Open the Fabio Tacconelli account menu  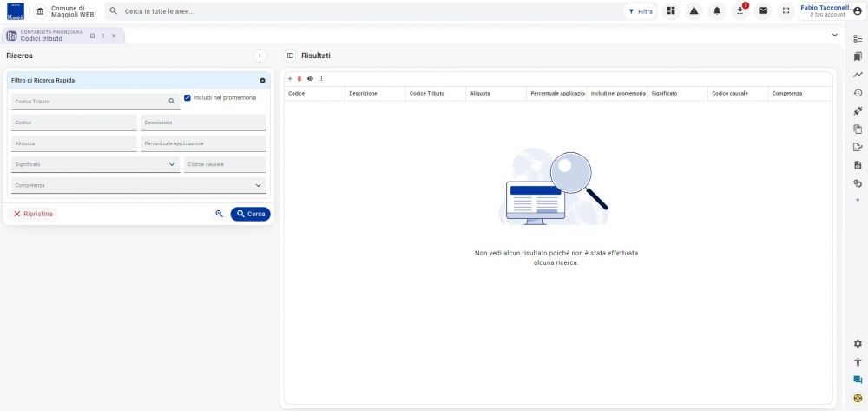coord(832,11)
